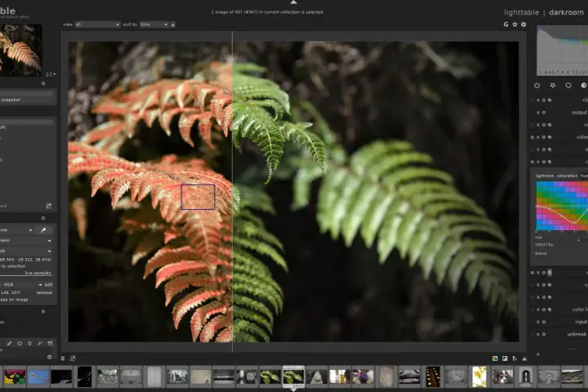Image resolution: width=588 pixels, height=392 pixels.
Task: Click the styles quick access icon below image
Action: pos(73,359)
